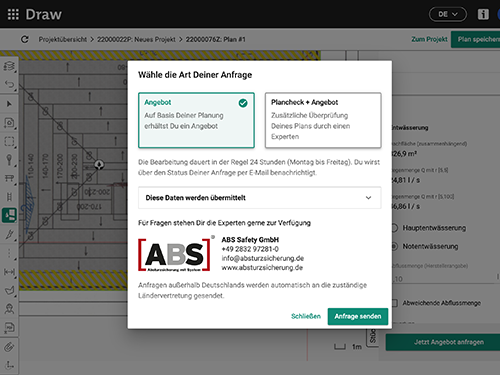Image resolution: width=500 pixels, height=375 pixels.
Task: Click the Anfrage senden button
Action: tap(358, 316)
